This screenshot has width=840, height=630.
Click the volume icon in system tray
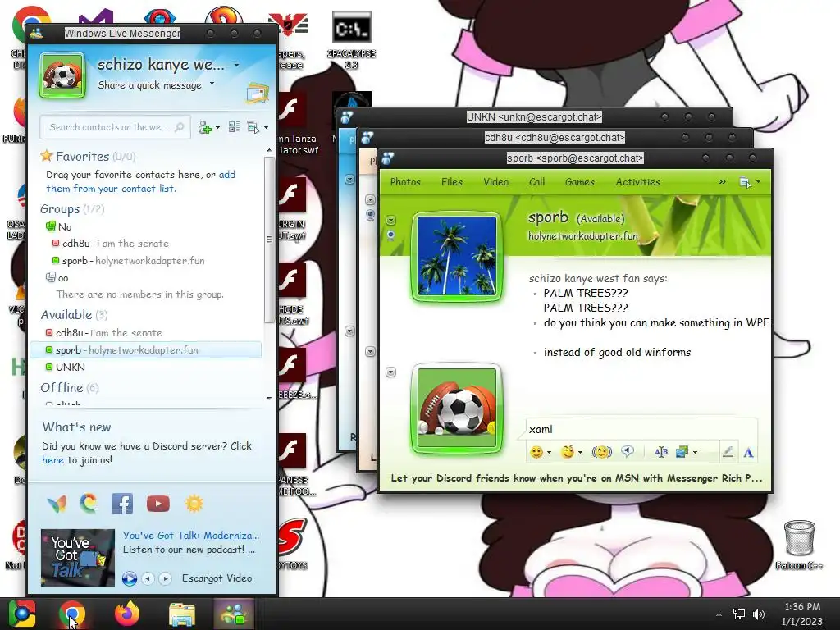click(759, 614)
